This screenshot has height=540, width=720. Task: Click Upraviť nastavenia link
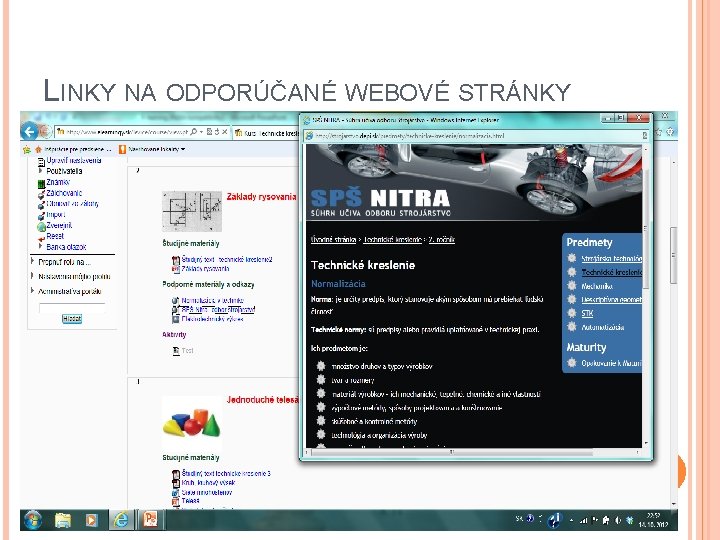click(74, 160)
